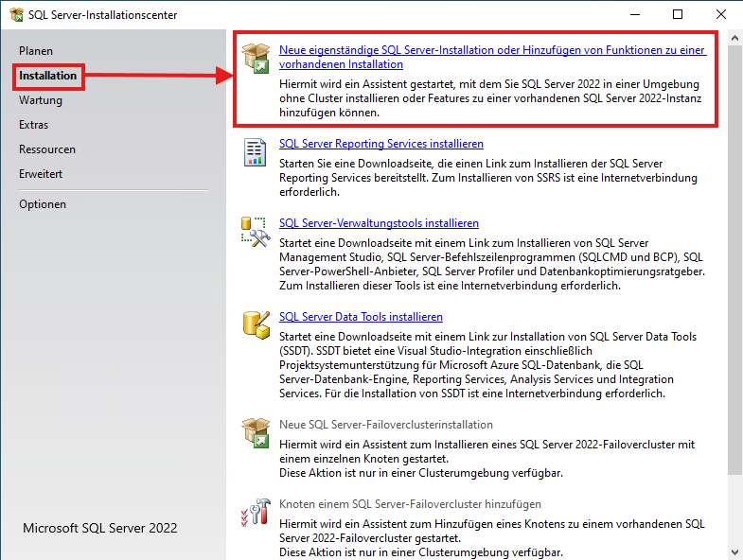Open 'SQL Server-Verwaltungstools installieren' link
This screenshot has height=560, width=743.
(380, 223)
